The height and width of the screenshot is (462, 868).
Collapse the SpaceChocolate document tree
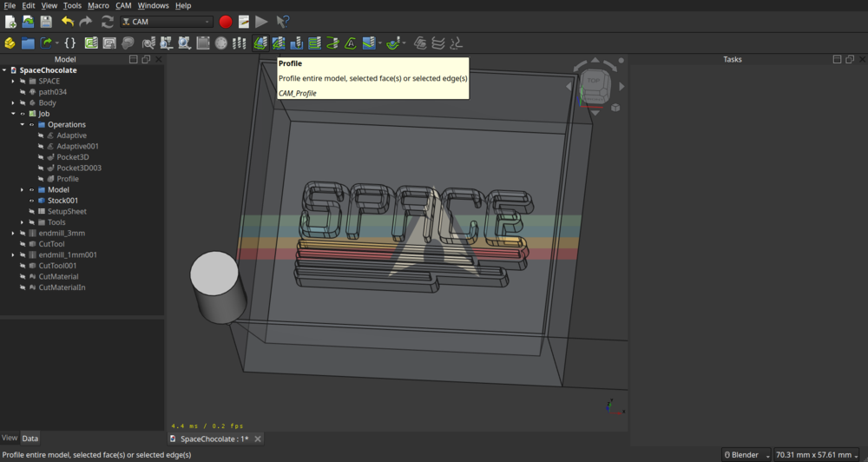[x=4, y=70]
